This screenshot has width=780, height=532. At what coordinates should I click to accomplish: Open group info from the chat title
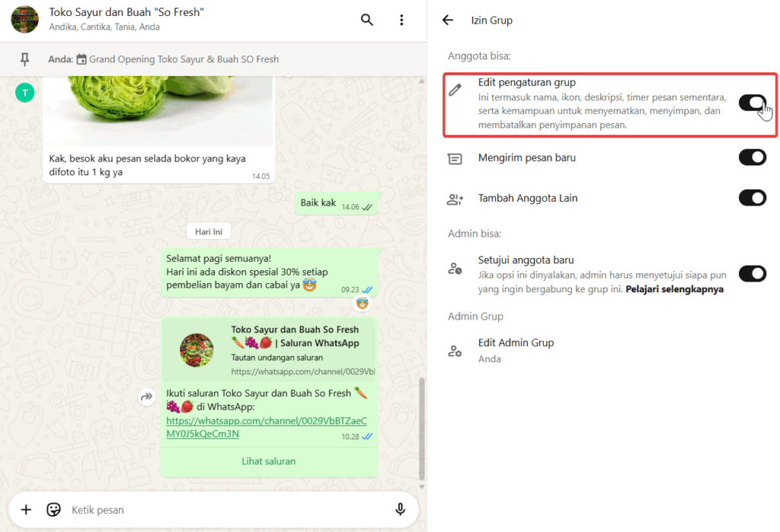pyautogui.click(x=126, y=13)
